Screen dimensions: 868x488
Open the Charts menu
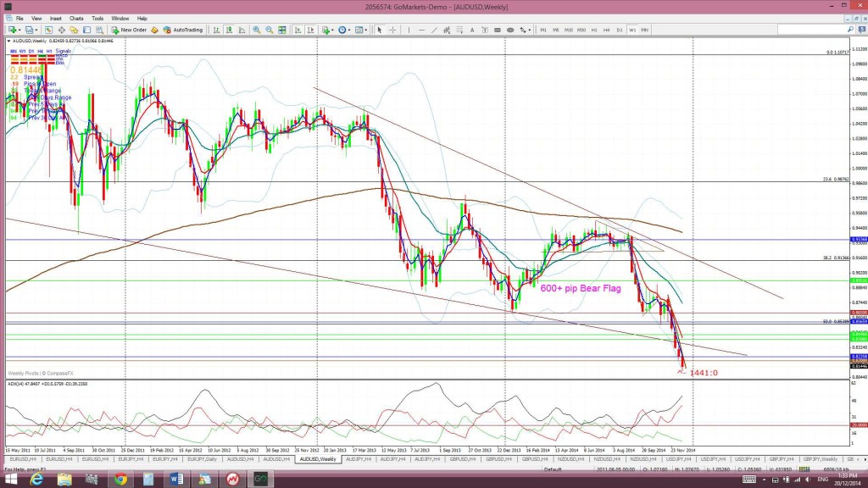[x=76, y=19]
